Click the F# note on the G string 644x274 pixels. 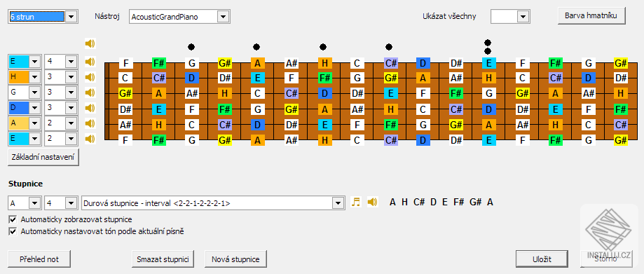pos(456,93)
